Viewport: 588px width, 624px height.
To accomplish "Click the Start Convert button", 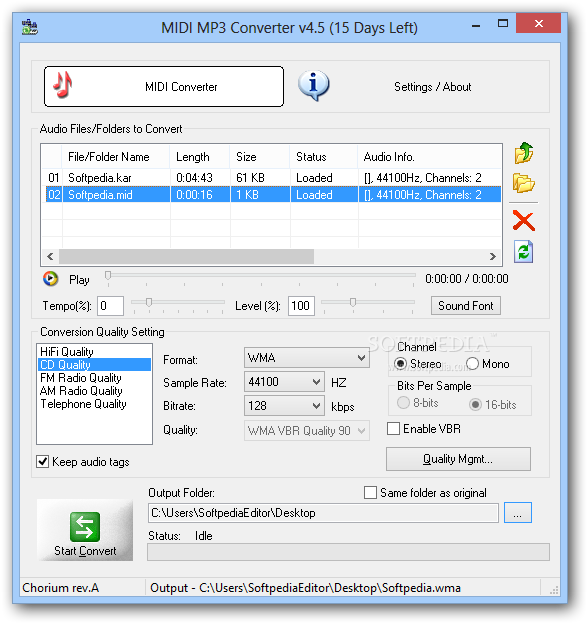I will tap(85, 530).
